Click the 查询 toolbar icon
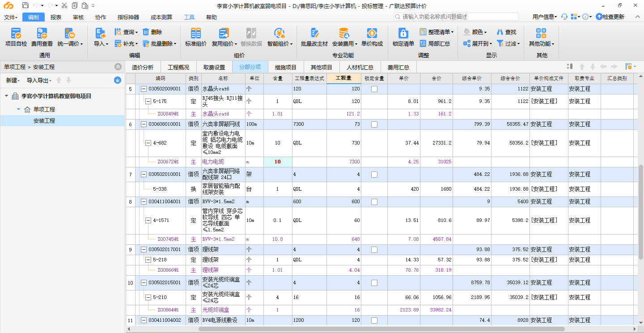The width and height of the screenshot is (644, 333). click(119, 32)
